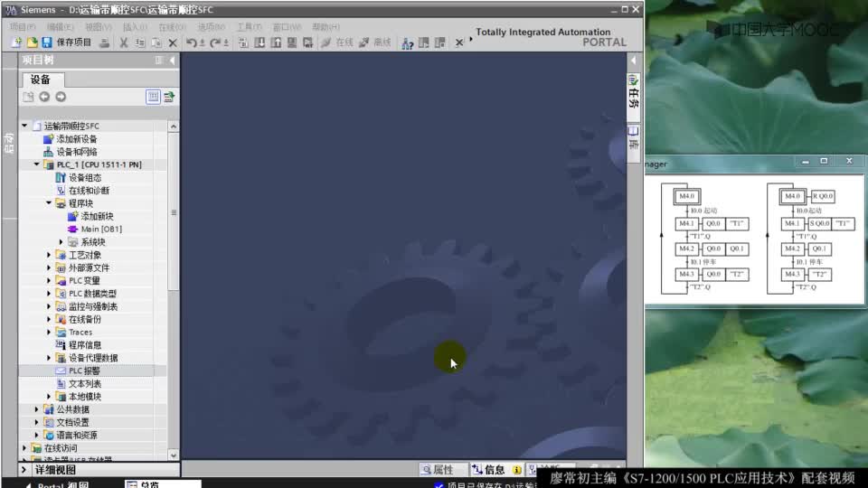The width and height of the screenshot is (868, 488).
Task: Undo the last action
Action: coord(191,42)
